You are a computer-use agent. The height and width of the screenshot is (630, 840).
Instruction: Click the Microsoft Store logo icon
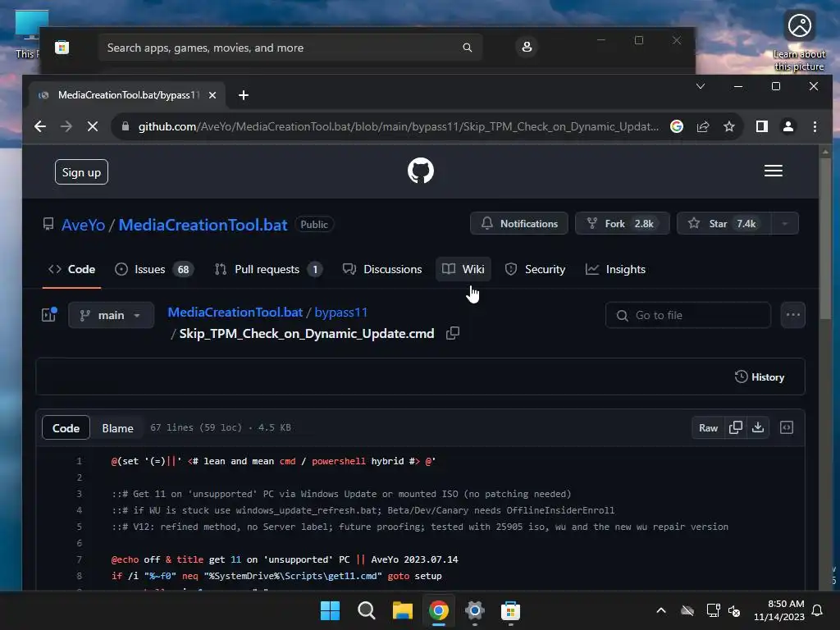tap(62, 48)
